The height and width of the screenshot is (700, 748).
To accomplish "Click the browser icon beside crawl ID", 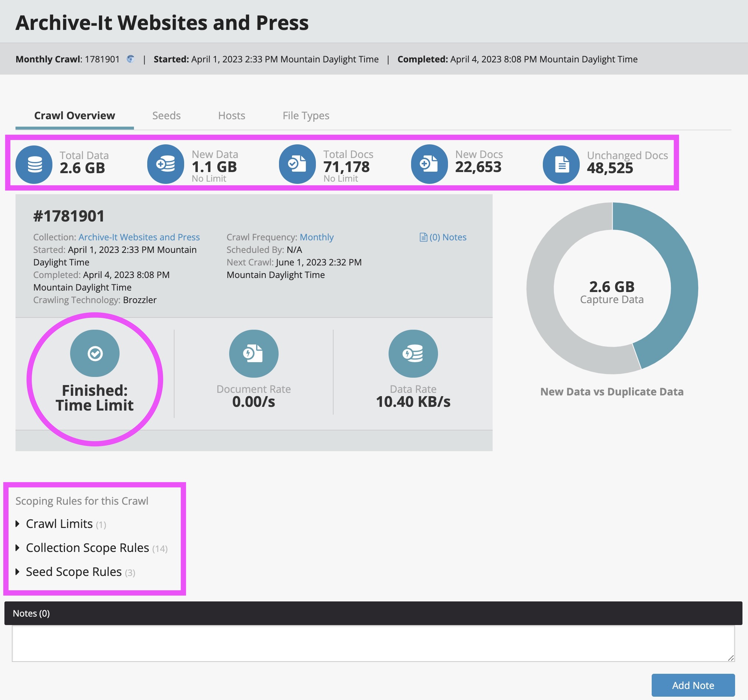I will pos(131,59).
